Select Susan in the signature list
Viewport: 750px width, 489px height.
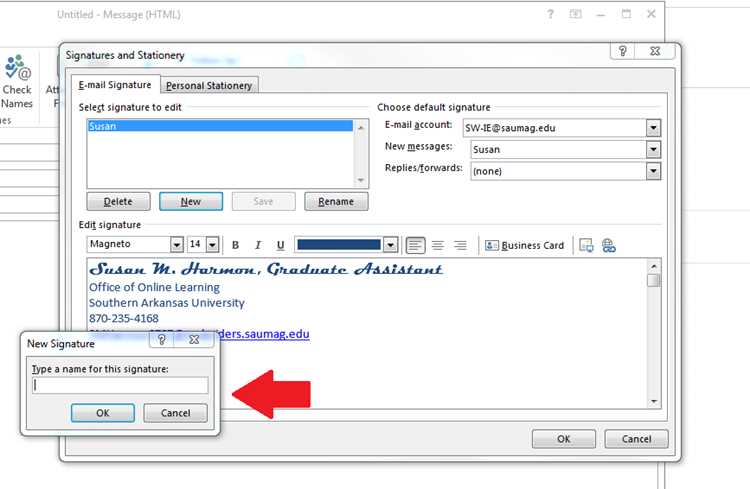[x=220, y=126]
